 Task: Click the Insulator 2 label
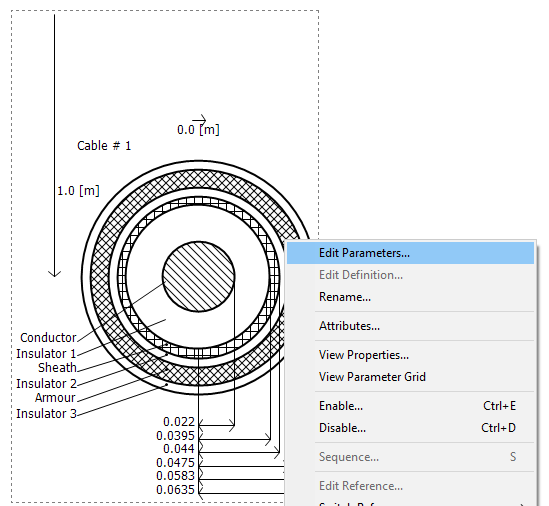tap(46, 383)
